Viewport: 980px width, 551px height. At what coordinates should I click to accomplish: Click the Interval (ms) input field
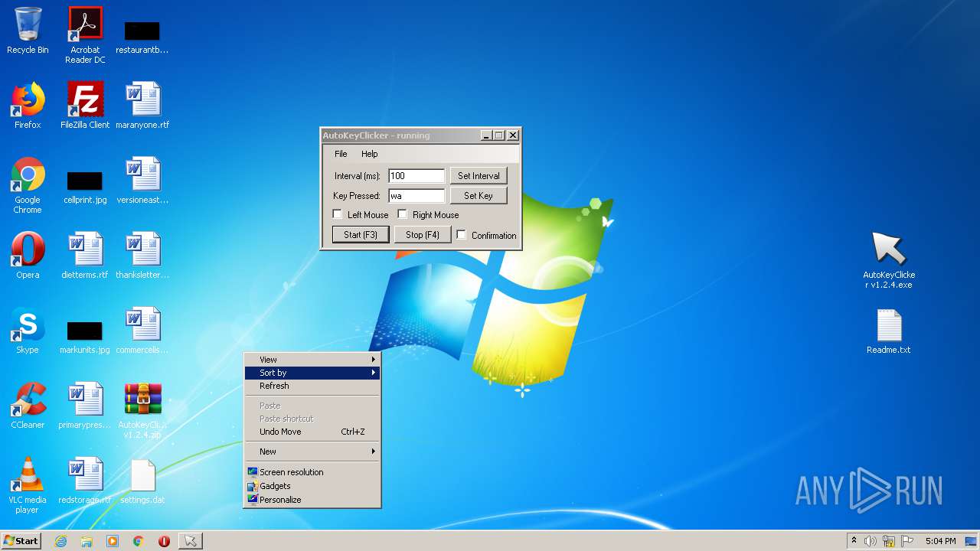[x=416, y=176]
